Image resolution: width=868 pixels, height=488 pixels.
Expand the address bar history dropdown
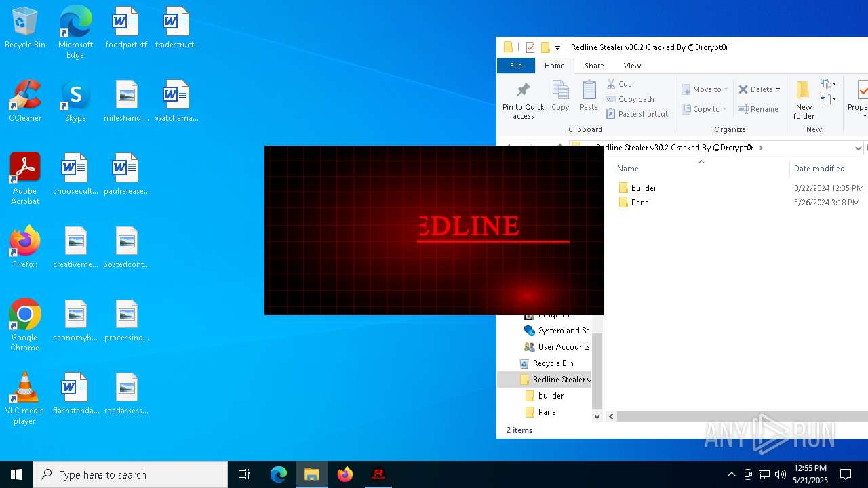[x=858, y=148]
